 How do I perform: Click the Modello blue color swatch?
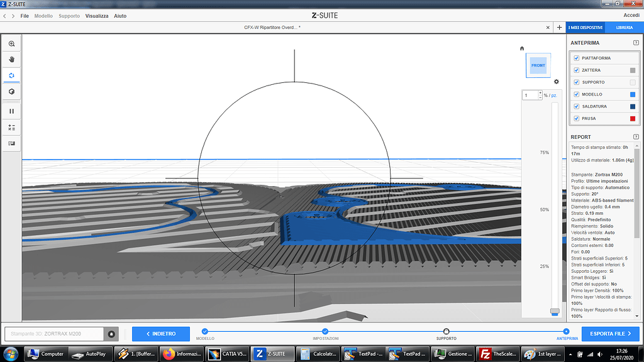[633, 94]
